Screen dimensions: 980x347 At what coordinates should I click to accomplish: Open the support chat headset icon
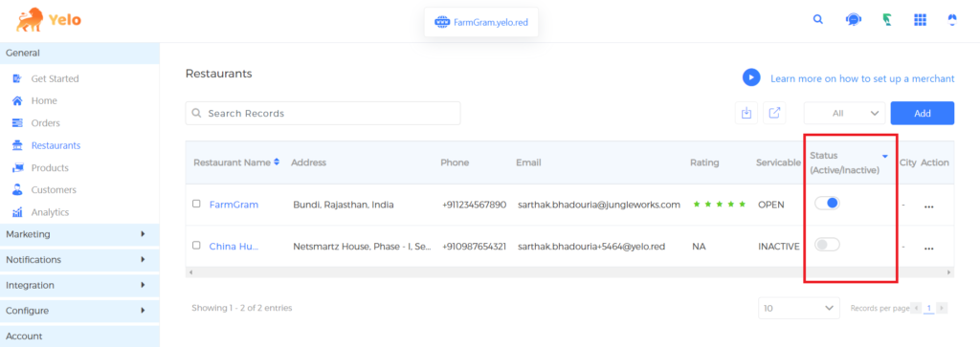[x=853, y=19]
